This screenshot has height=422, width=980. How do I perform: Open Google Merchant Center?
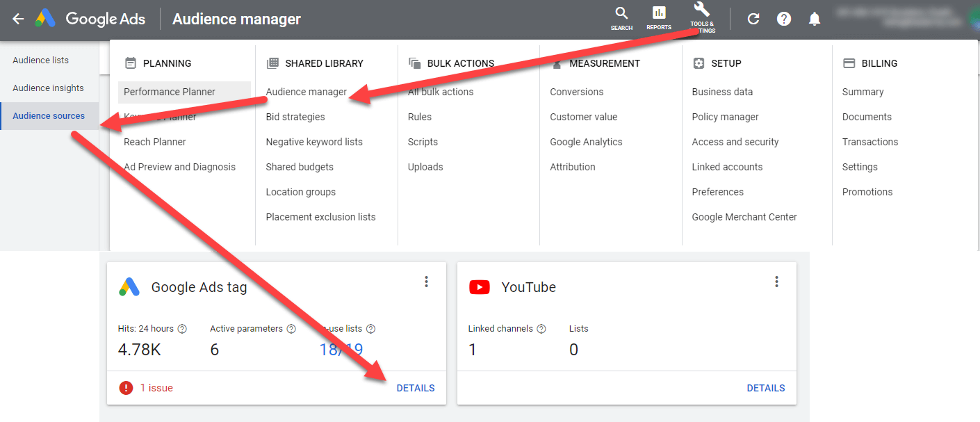(x=744, y=217)
